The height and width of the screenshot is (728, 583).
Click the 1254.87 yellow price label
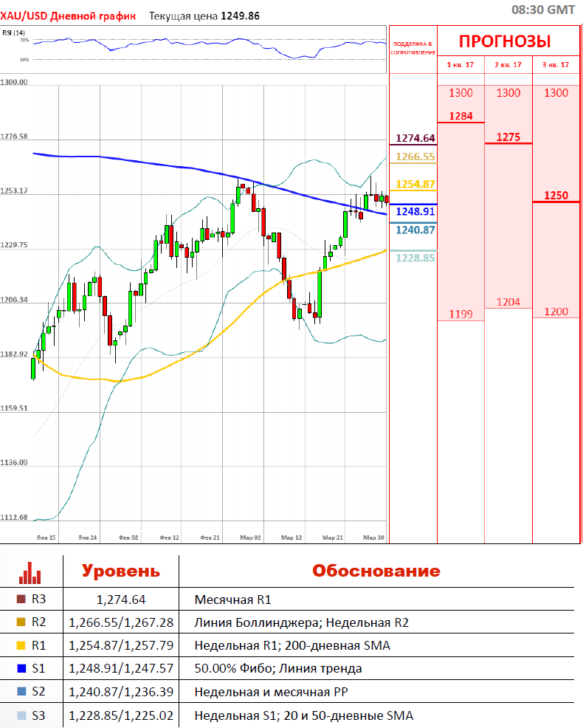coord(415,184)
